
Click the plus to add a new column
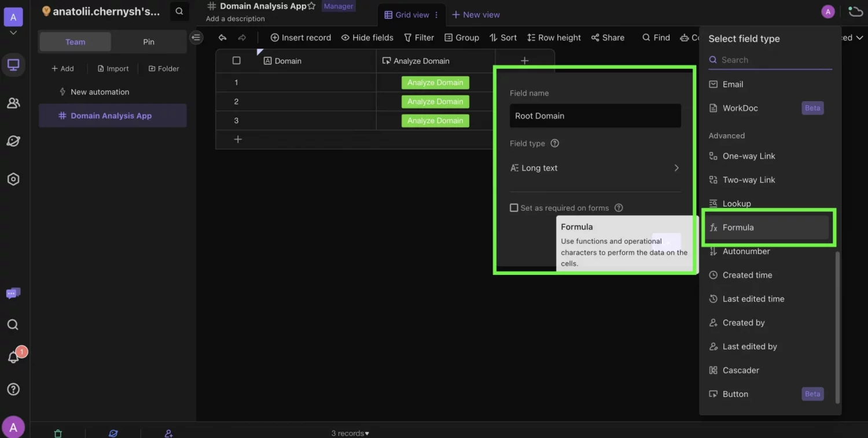524,61
